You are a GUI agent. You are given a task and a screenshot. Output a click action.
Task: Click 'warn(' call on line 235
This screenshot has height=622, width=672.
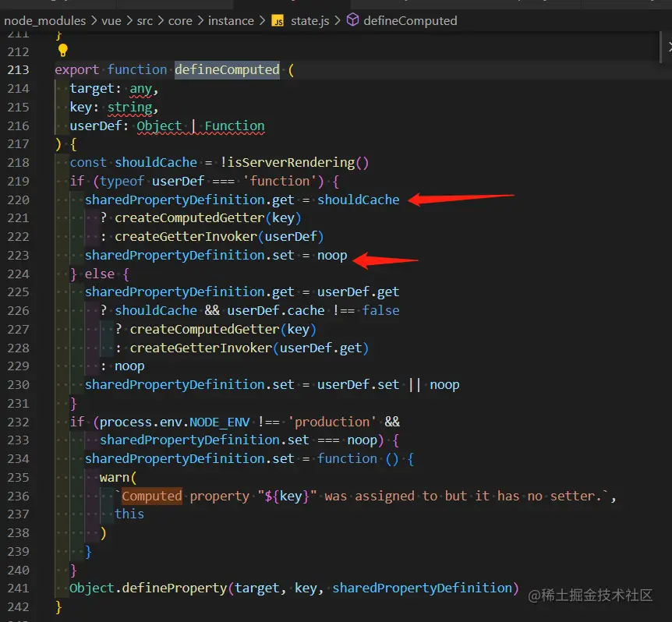(x=118, y=478)
